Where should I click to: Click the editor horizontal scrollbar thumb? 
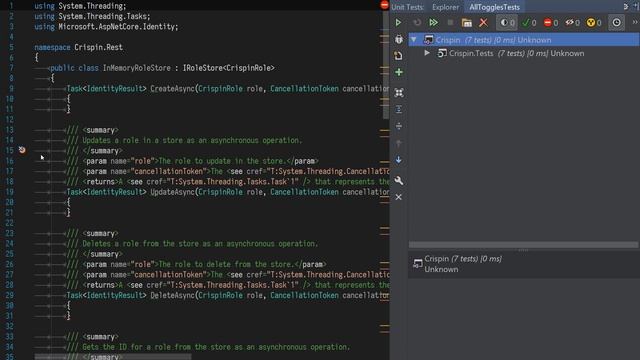coord(113,357)
